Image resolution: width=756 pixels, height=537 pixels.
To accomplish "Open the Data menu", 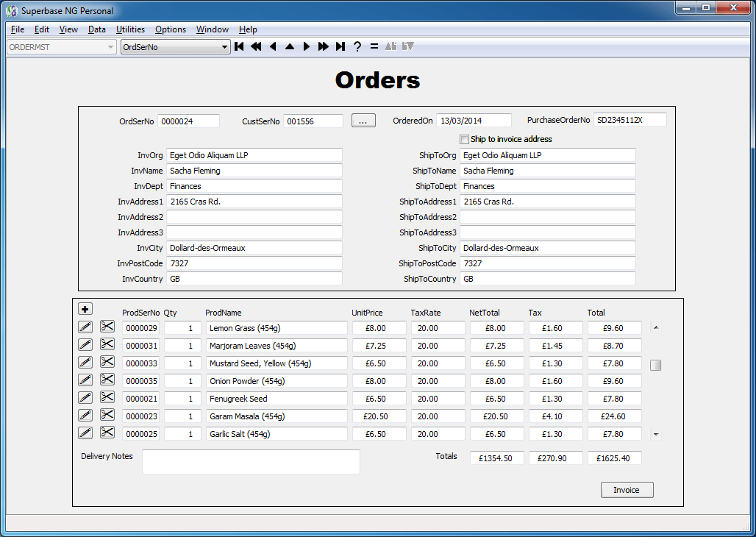I will [x=96, y=29].
